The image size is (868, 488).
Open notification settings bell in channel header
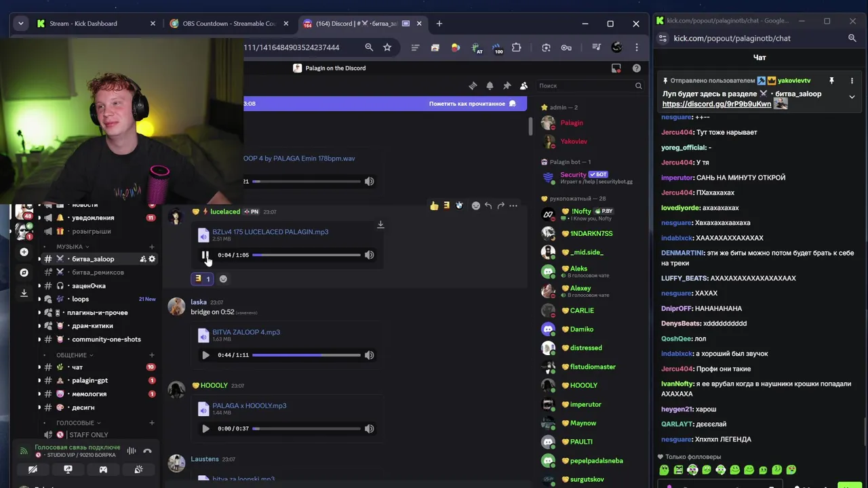[490, 85]
